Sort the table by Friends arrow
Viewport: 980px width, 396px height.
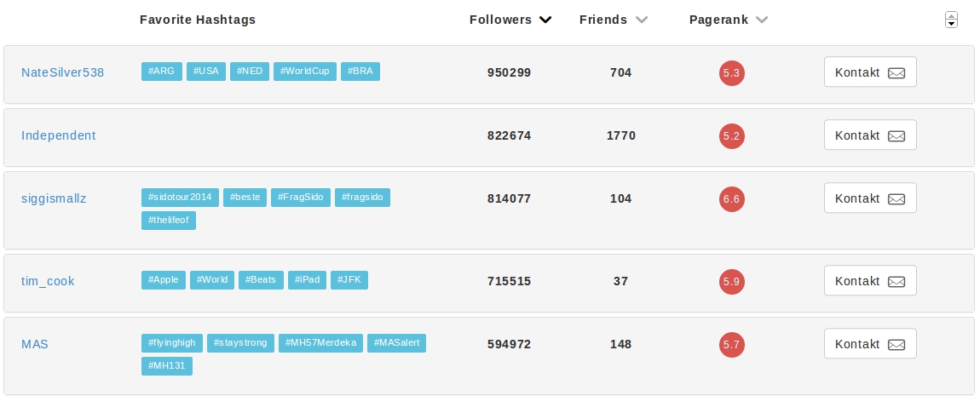[642, 20]
